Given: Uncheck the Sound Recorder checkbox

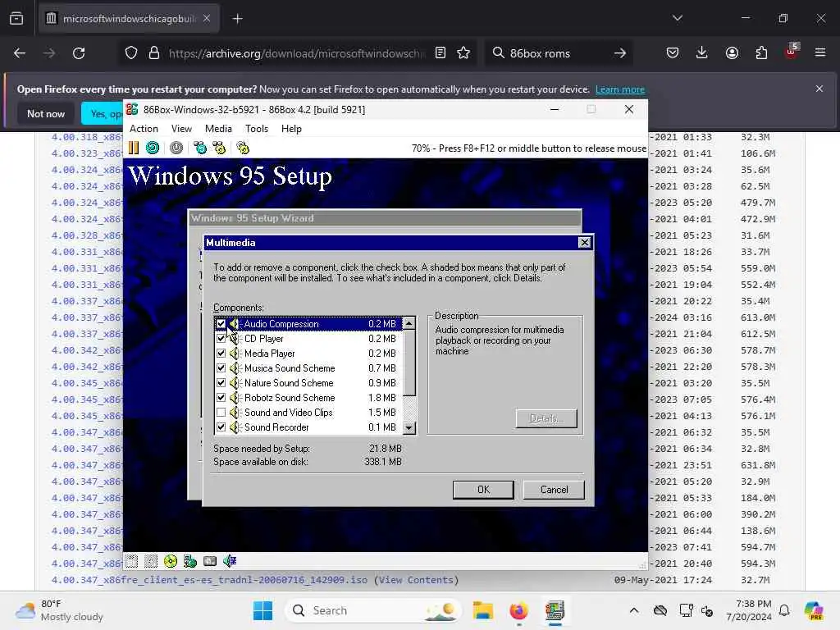Looking at the screenshot, I should pyautogui.click(x=221, y=427).
